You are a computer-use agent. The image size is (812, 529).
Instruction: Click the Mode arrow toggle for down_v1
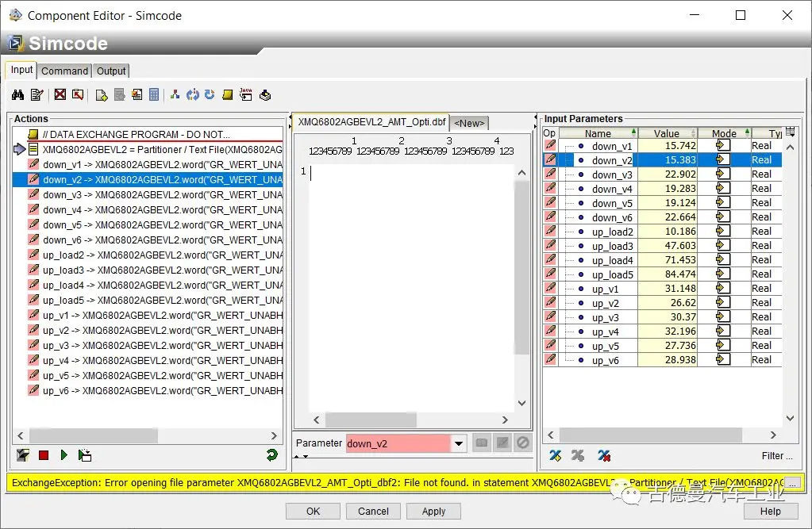pyautogui.click(x=722, y=146)
